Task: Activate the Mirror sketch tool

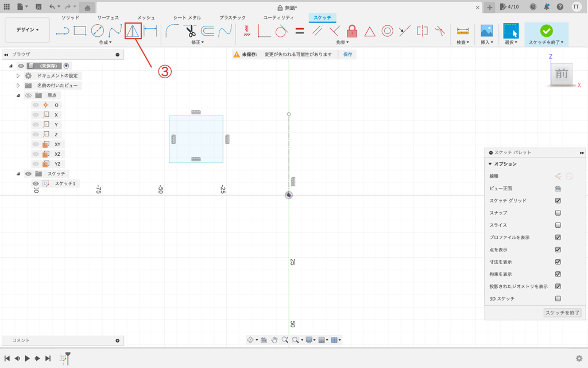Action: click(x=133, y=31)
